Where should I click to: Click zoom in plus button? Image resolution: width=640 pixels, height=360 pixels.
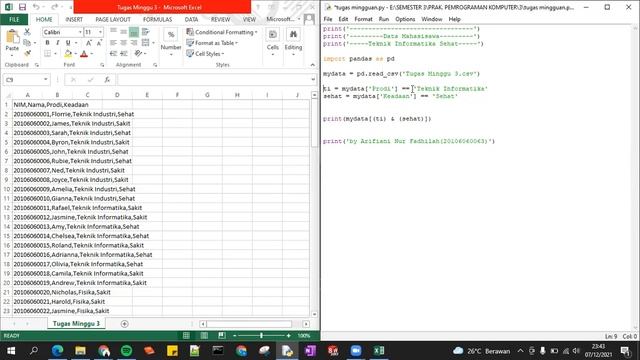click(289, 336)
